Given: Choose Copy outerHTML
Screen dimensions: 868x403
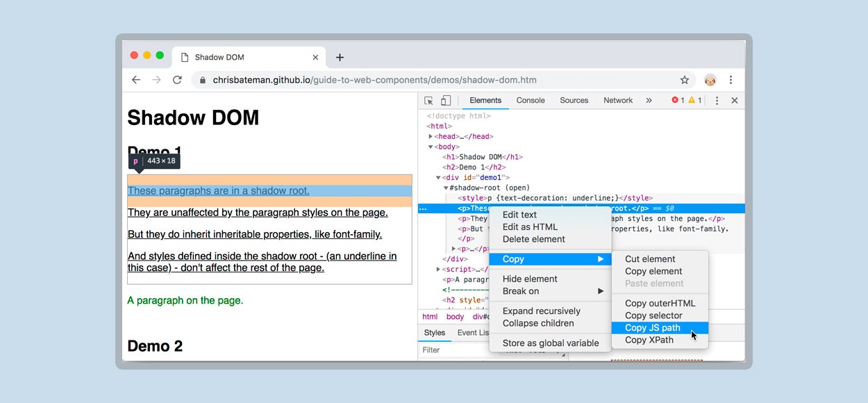Looking at the screenshot, I should 660,303.
